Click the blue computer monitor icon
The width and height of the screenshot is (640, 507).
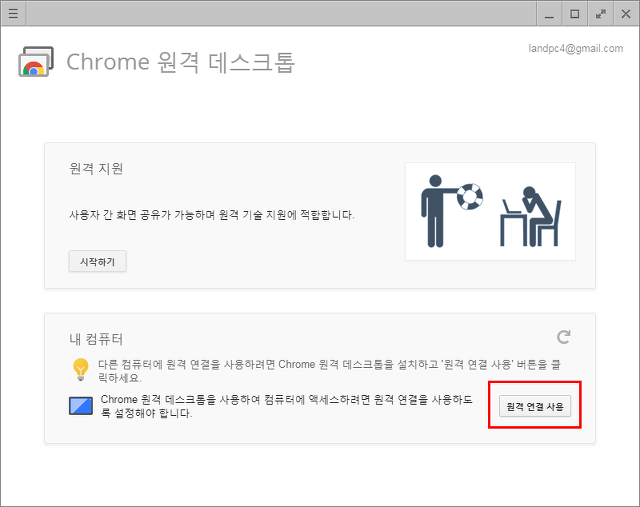click(x=81, y=406)
